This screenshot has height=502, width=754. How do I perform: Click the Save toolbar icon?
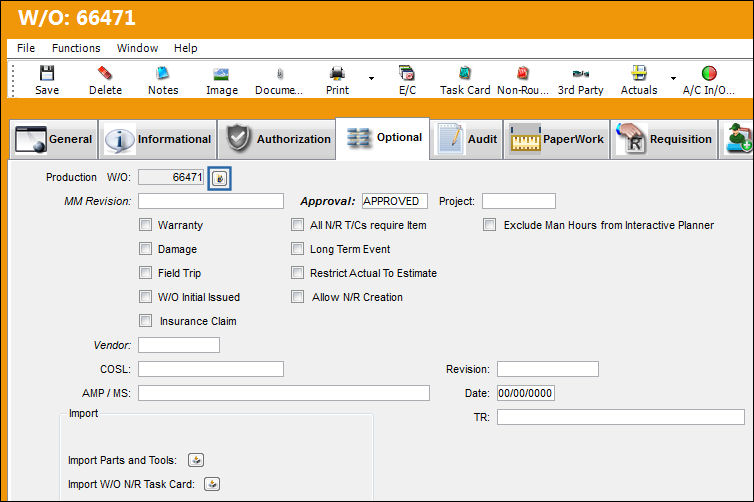pyautogui.click(x=47, y=74)
